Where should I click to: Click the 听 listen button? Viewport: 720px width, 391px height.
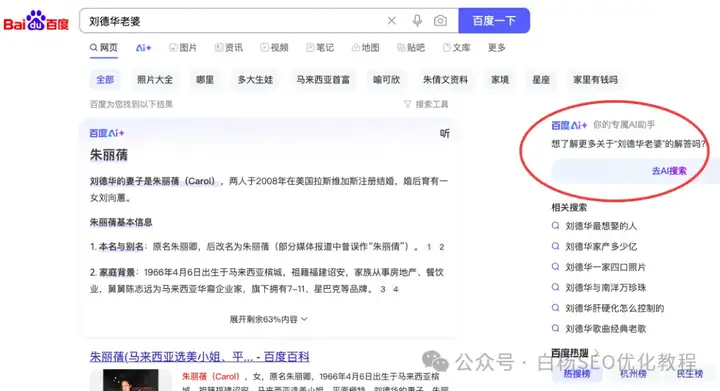coord(444,134)
